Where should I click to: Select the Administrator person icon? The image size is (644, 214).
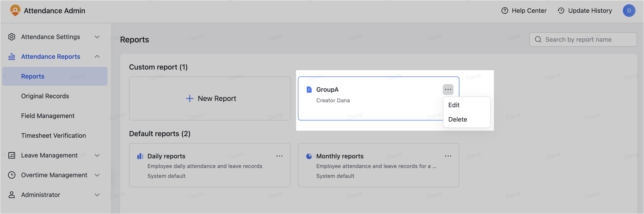click(11, 195)
